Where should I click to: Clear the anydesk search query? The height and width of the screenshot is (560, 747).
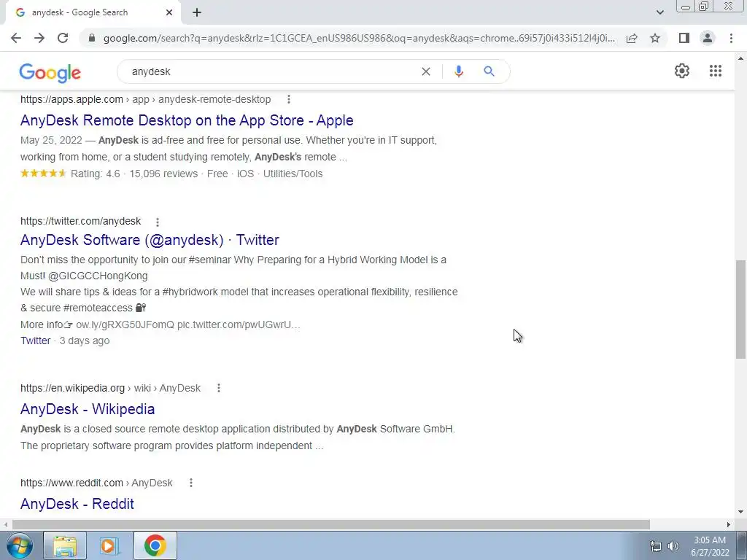click(x=426, y=71)
